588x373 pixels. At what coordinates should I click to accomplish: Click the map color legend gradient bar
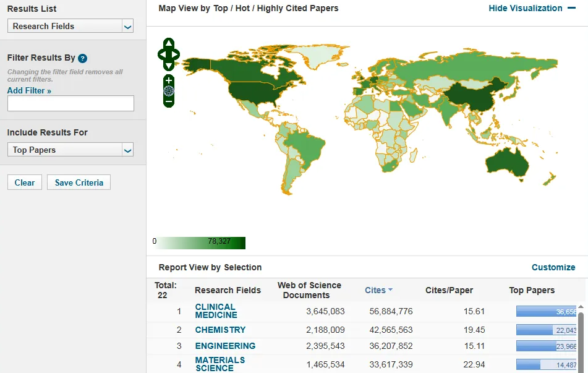[x=199, y=242]
